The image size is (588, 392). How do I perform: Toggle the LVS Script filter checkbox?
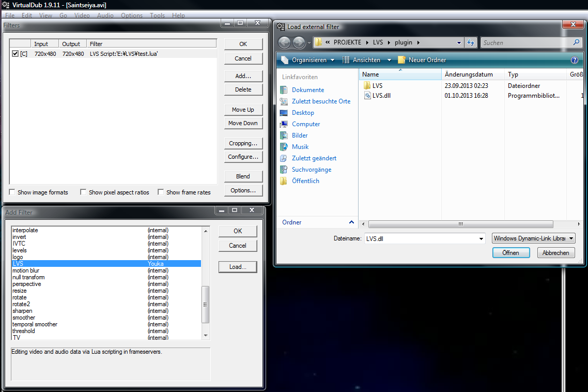point(15,54)
